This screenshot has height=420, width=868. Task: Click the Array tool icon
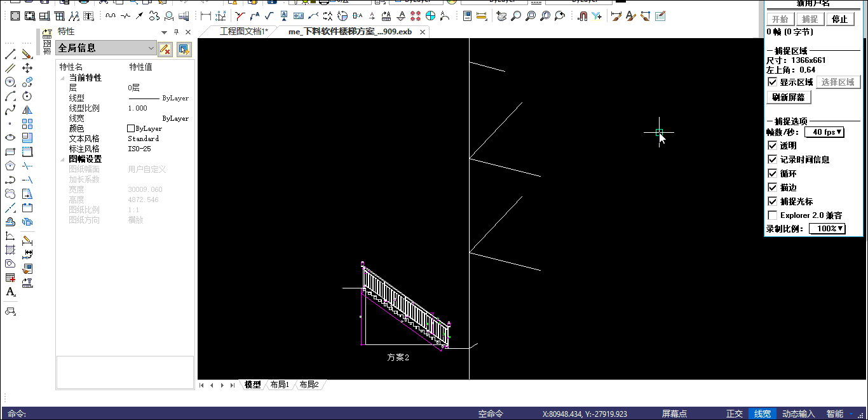[x=27, y=124]
